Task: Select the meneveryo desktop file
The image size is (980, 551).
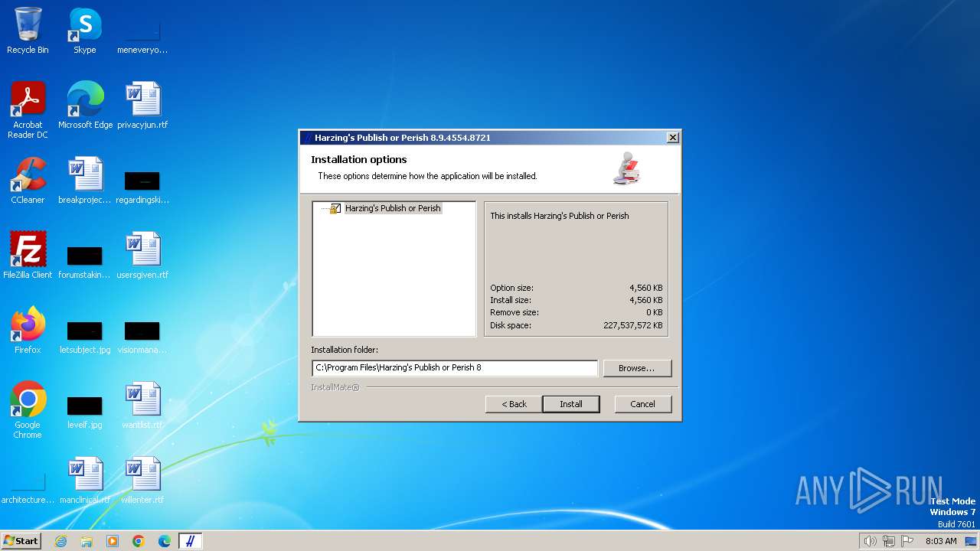Action: tap(142, 37)
